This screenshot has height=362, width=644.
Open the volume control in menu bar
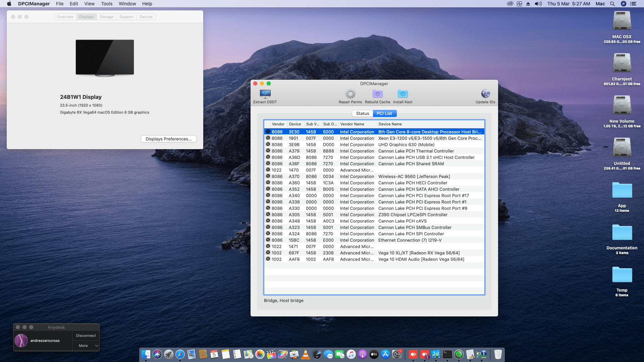(538, 4)
